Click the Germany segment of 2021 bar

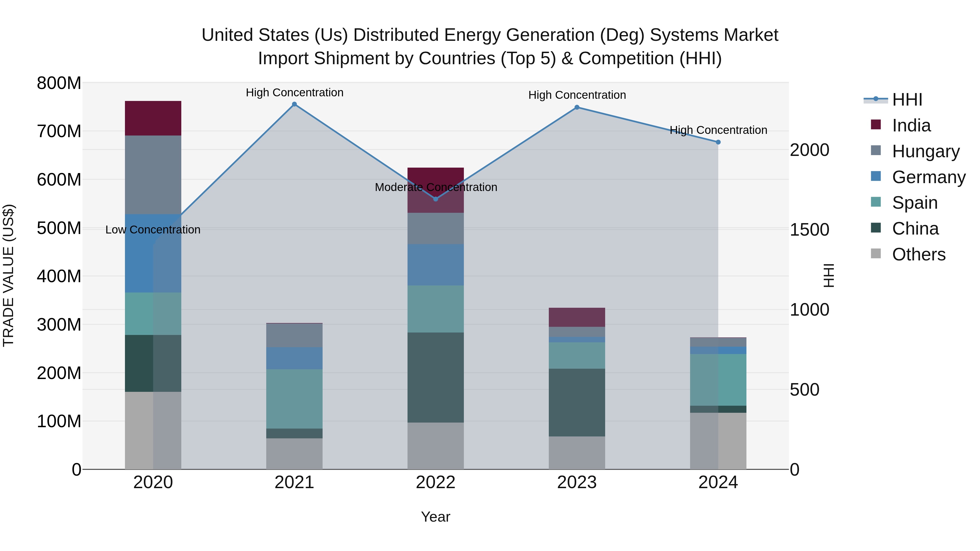295,358
